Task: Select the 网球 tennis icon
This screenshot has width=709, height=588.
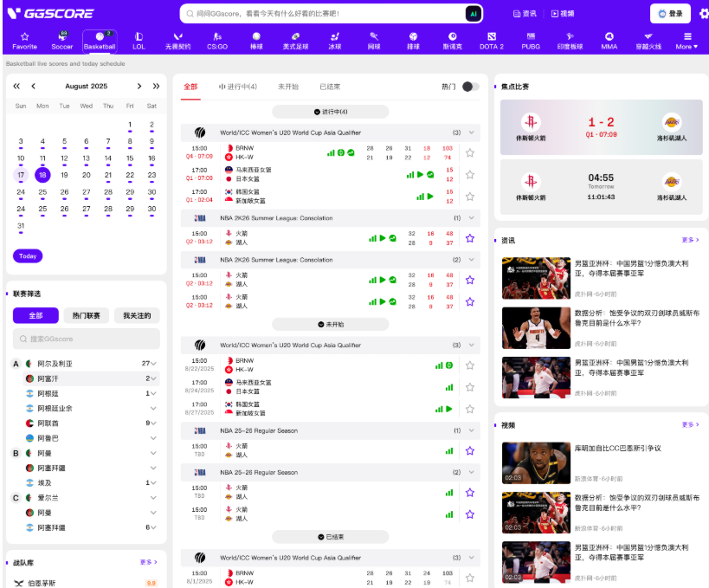Action: click(x=374, y=36)
